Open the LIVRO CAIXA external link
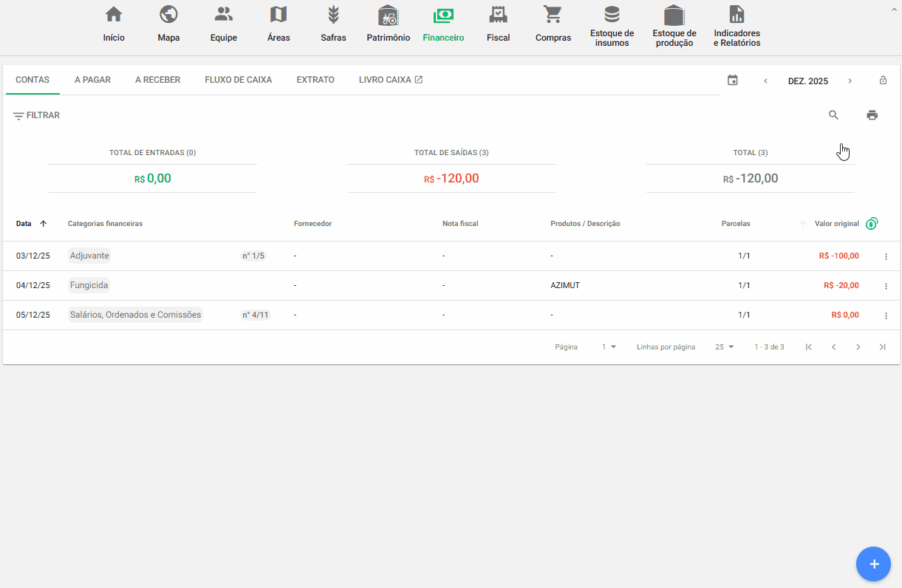 (x=390, y=80)
